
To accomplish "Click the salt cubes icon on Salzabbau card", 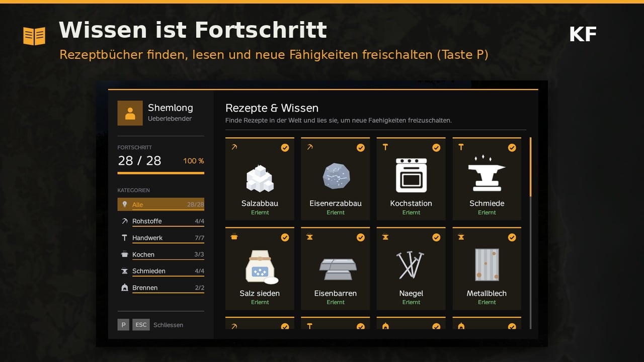I will click(x=260, y=178).
